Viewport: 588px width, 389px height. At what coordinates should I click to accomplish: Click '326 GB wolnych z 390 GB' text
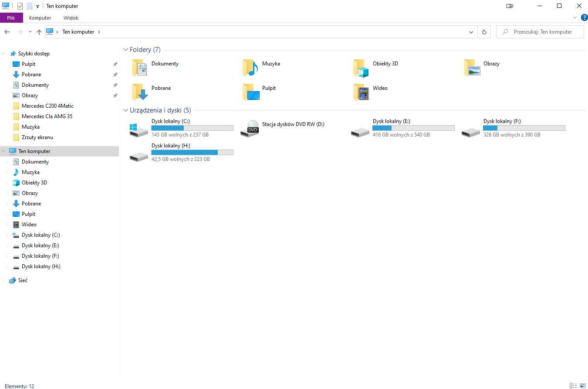[512, 135]
